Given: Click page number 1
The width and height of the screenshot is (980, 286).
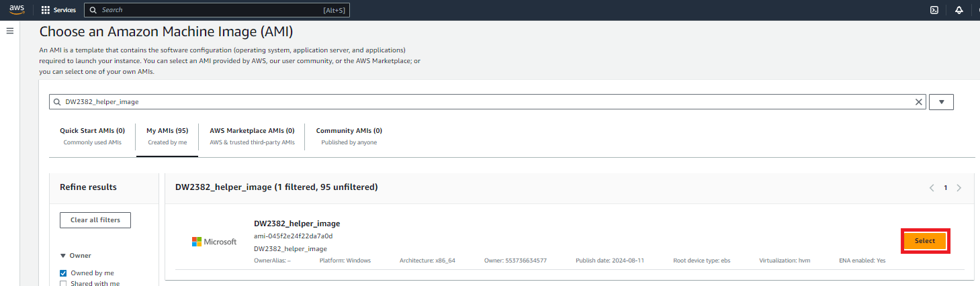Looking at the screenshot, I should pos(945,188).
